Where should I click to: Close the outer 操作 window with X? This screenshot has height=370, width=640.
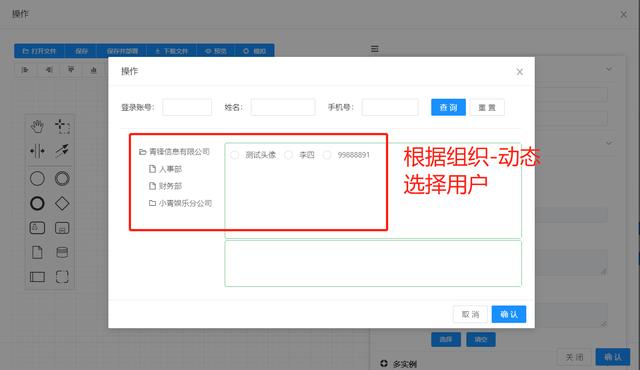(624, 14)
